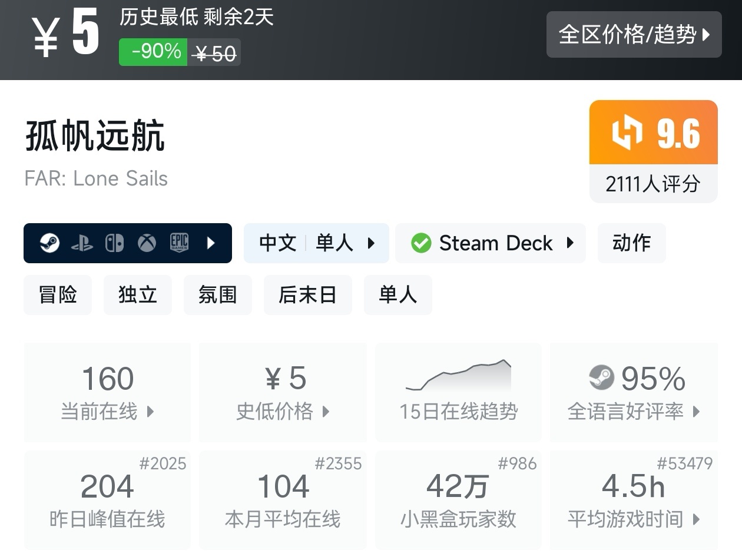
Task: Select the 冒险 genre tag
Action: pyautogui.click(x=58, y=294)
